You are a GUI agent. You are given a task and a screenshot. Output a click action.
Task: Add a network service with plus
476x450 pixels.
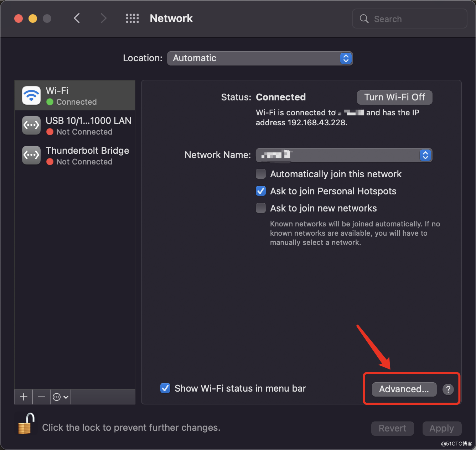24,397
